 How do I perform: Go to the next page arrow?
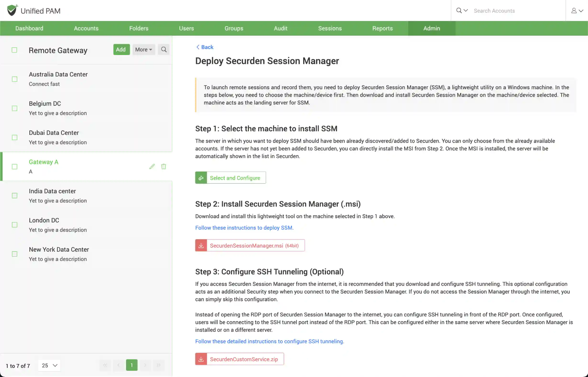point(145,365)
